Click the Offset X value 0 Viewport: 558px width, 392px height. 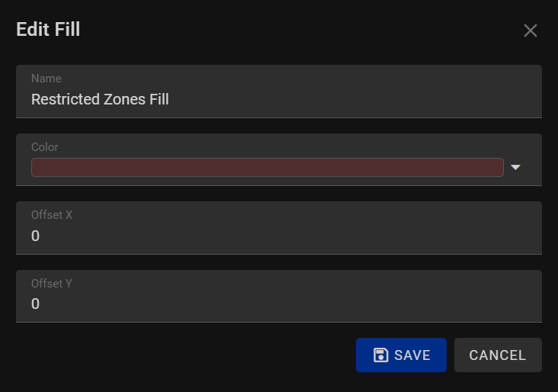click(35, 236)
